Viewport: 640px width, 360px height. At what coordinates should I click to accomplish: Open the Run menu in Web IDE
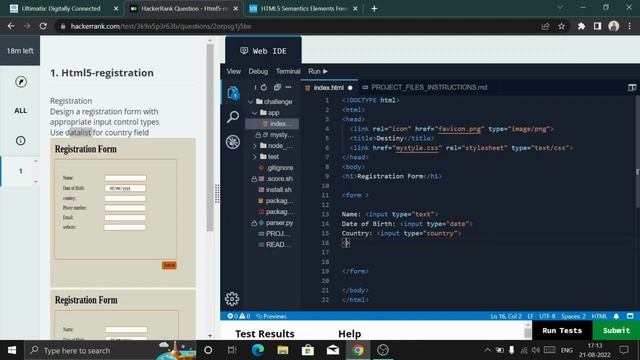(318, 71)
